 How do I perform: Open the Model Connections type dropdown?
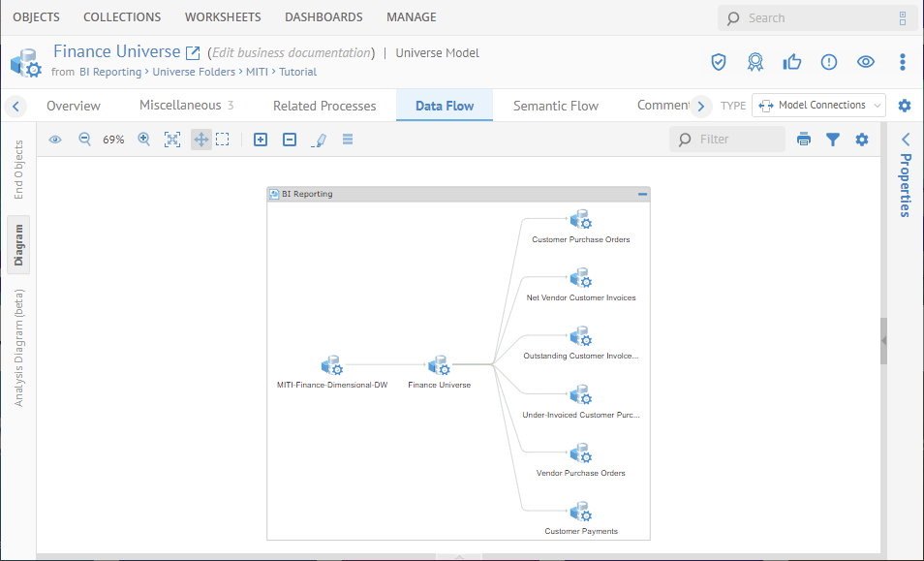818,106
